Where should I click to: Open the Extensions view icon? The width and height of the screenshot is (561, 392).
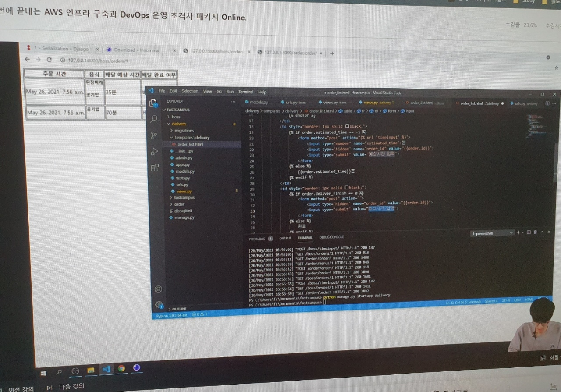155,168
